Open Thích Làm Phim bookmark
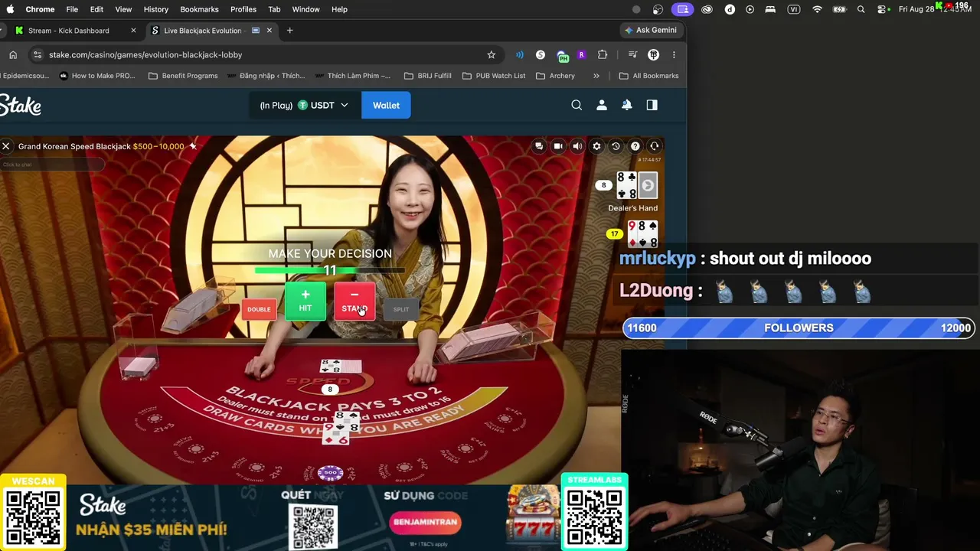This screenshot has height=551, width=980. coord(352,76)
